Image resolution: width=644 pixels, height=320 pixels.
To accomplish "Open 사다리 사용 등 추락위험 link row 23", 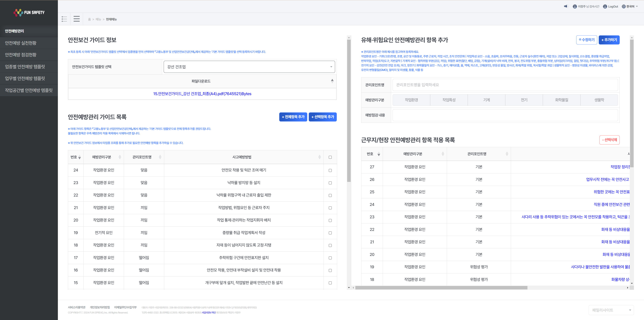I will point(576,217).
